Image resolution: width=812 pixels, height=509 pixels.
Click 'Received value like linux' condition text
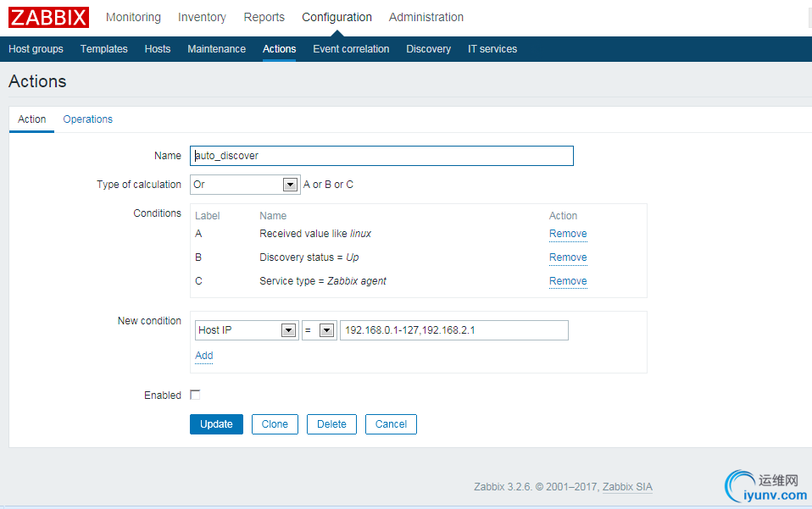pos(315,234)
